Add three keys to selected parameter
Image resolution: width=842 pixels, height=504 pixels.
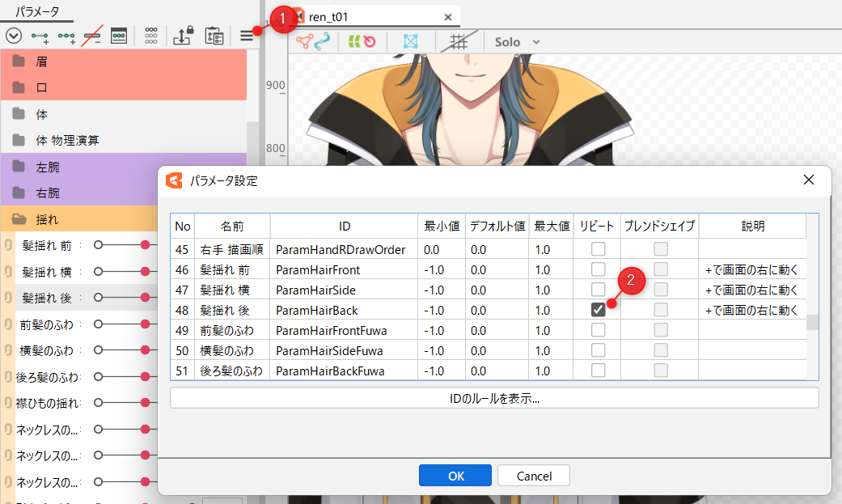pyautogui.click(x=66, y=36)
